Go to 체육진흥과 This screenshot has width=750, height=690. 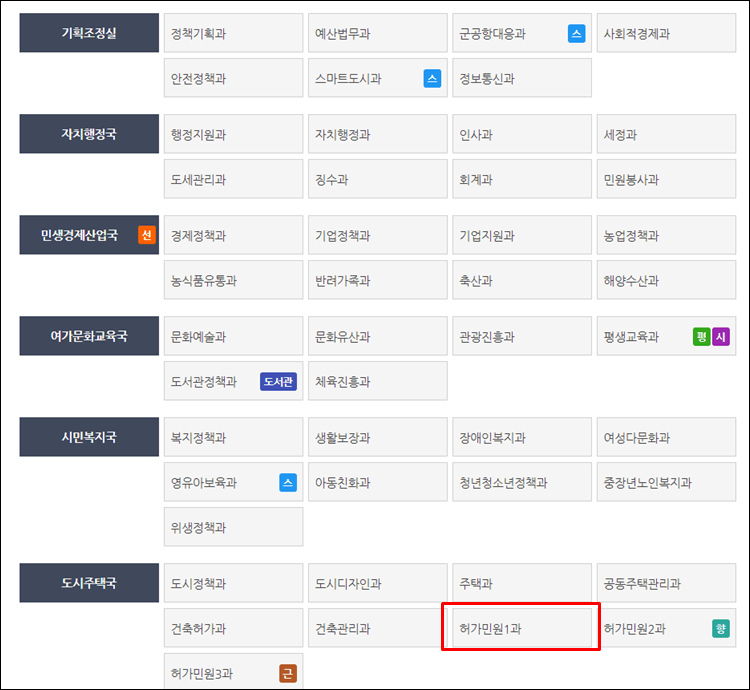click(x=378, y=381)
